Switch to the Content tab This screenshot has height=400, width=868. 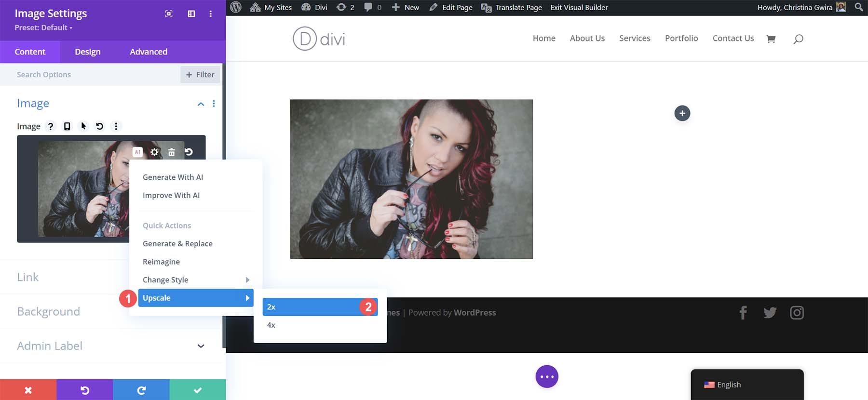tap(30, 52)
